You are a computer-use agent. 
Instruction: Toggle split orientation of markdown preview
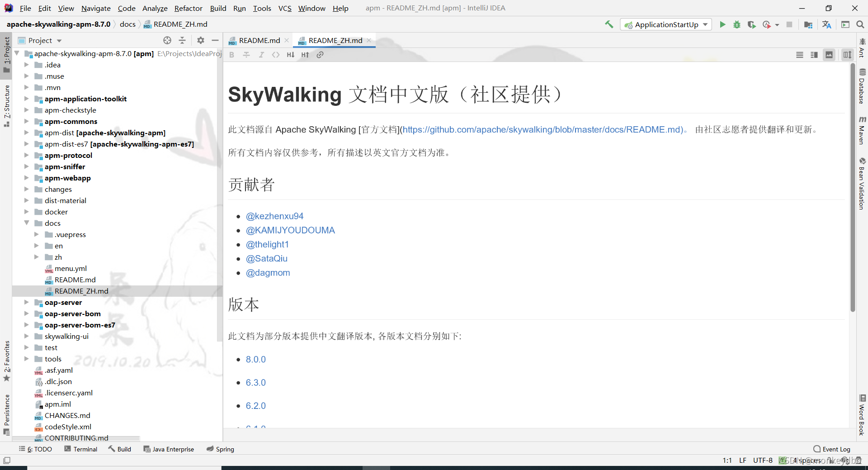coord(847,55)
